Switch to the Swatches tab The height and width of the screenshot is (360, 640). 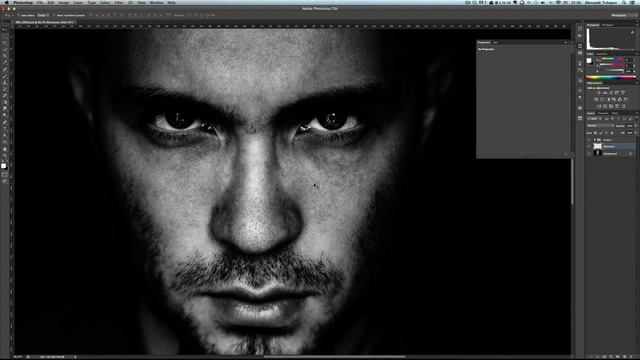[x=602, y=53]
